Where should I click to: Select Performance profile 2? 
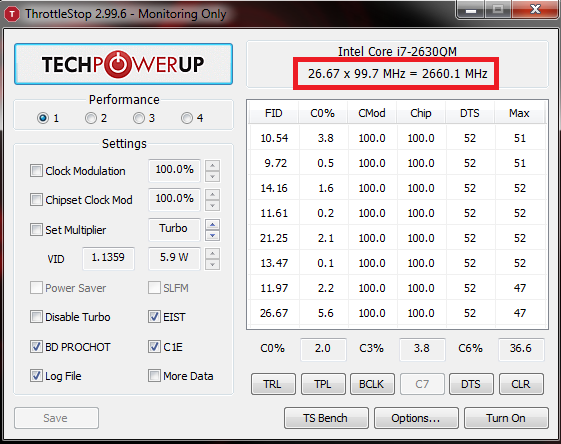point(91,118)
